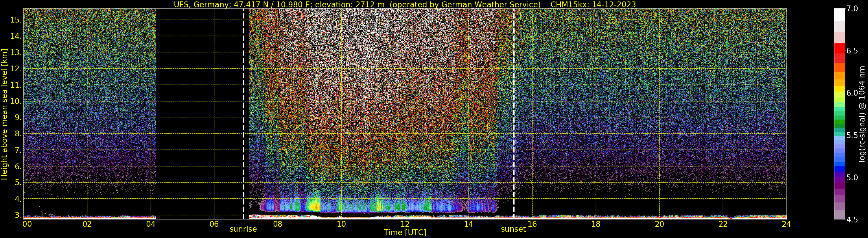Click the "11." height axis tick label

[16, 85]
